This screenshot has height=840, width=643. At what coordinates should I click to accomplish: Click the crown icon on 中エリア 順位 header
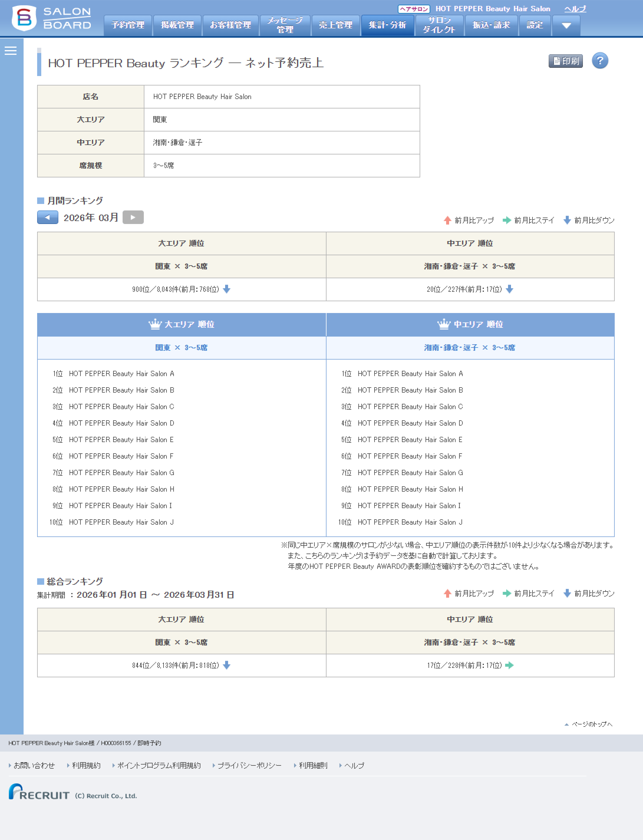(x=444, y=324)
